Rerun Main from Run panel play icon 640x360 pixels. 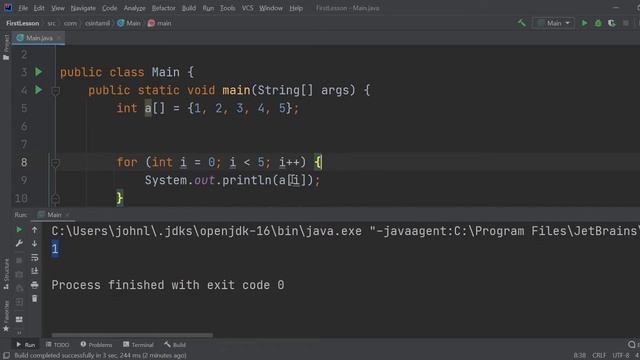point(19,230)
